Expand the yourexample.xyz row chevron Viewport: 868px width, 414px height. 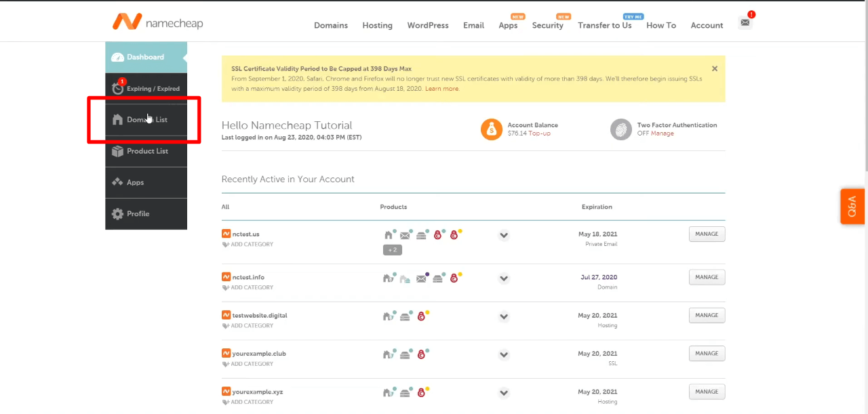pyautogui.click(x=504, y=392)
